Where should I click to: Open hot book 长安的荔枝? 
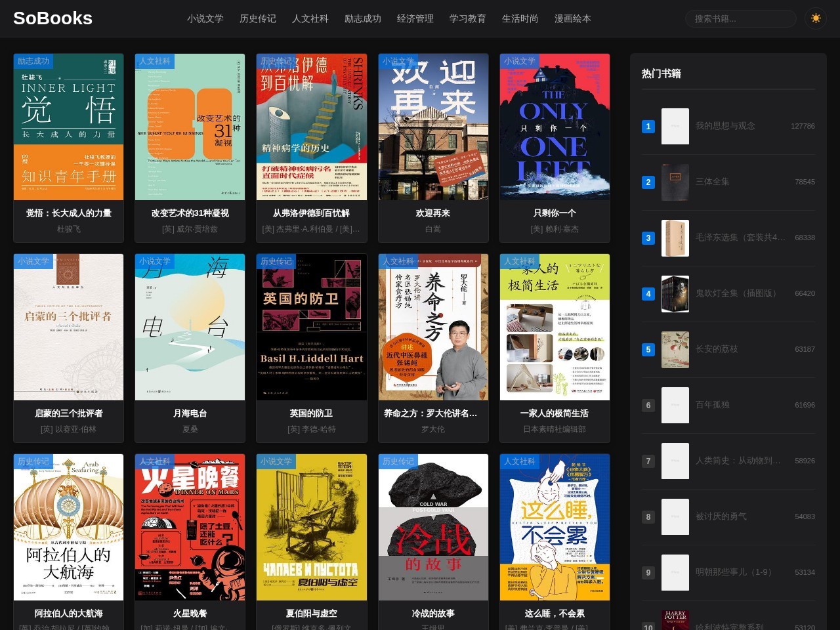717,349
